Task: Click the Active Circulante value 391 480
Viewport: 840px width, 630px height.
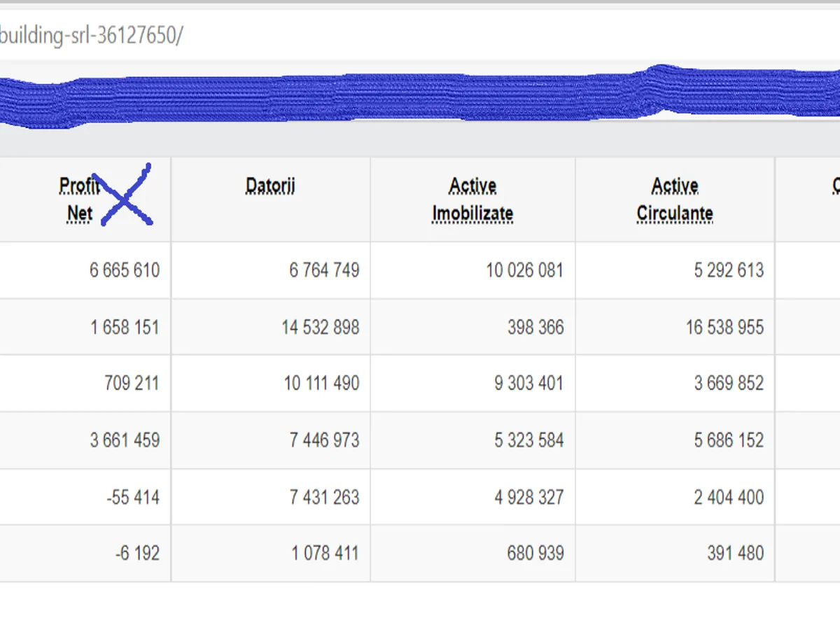Action: (x=735, y=553)
